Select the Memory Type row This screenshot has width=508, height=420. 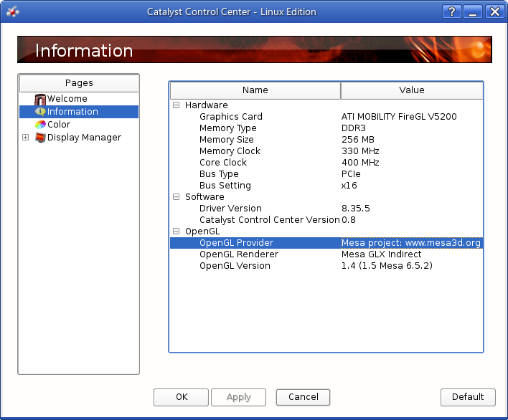326,128
